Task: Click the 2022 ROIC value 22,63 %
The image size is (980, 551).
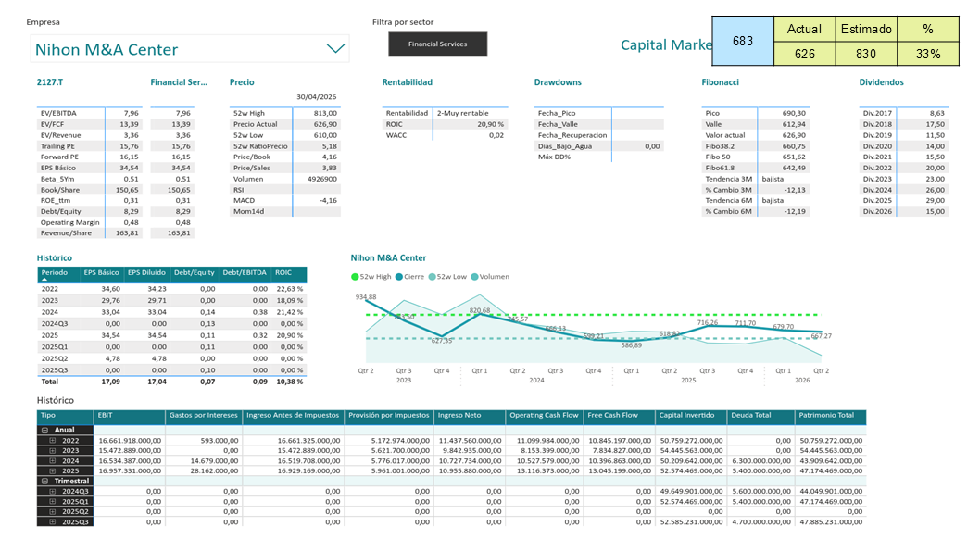Action: (289, 289)
